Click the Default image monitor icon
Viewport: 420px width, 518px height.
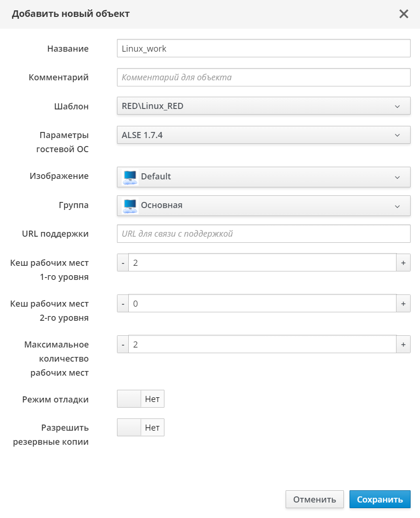tap(130, 177)
